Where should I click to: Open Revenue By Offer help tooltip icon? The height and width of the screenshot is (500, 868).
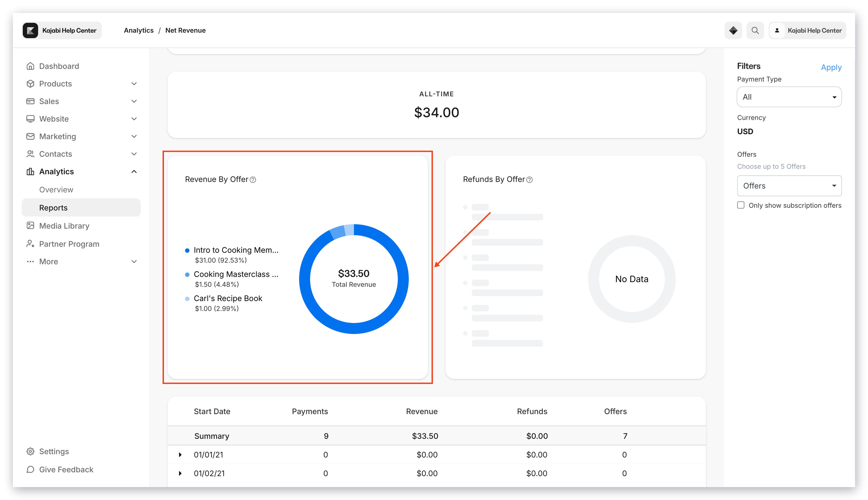pyautogui.click(x=253, y=179)
